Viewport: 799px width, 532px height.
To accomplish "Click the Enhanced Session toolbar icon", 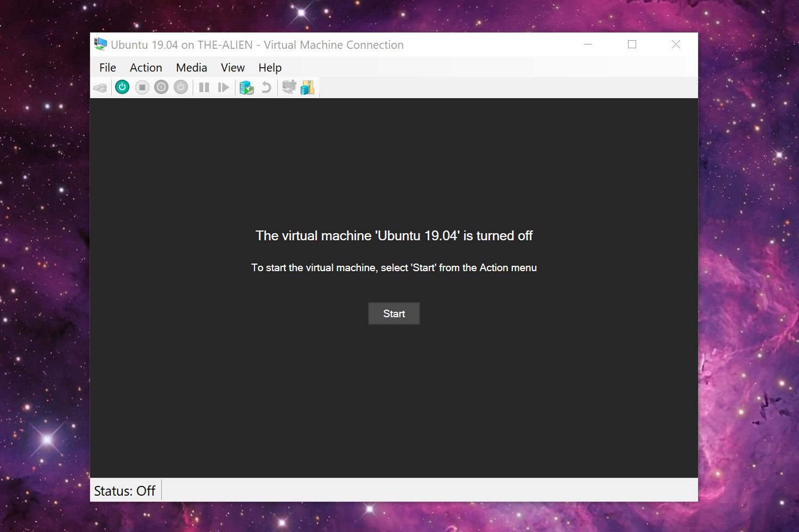I will (x=289, y=87).
